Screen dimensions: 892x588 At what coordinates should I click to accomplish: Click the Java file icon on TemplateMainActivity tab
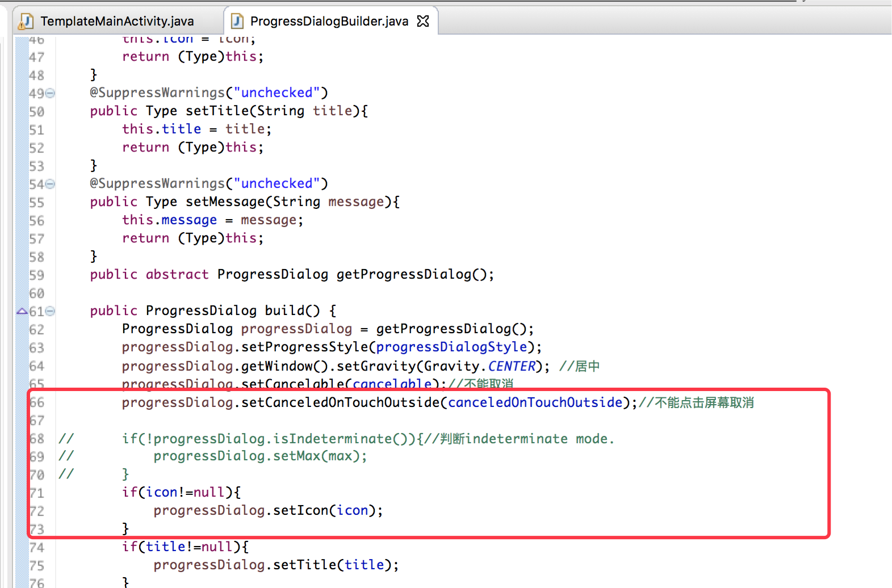26,22
